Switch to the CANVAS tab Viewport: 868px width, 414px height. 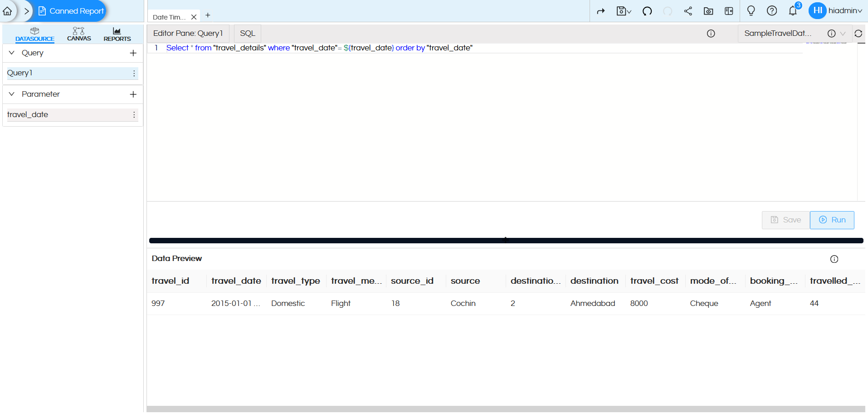[78, 34]
